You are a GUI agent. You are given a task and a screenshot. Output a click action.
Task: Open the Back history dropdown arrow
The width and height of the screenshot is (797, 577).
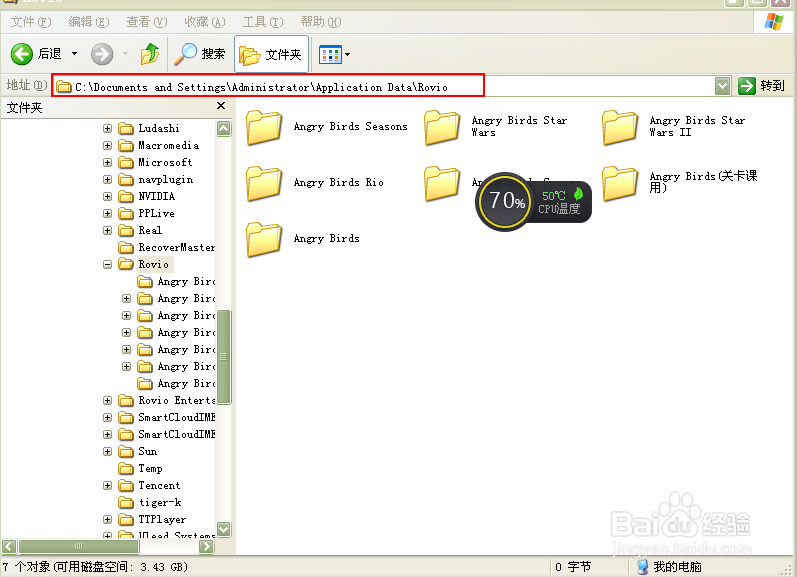coord(74,53)
